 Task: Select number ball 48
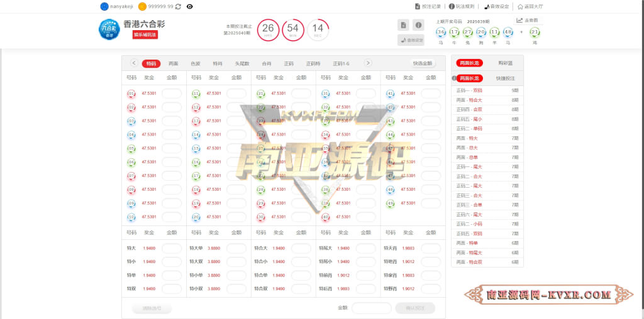point(390,190)
